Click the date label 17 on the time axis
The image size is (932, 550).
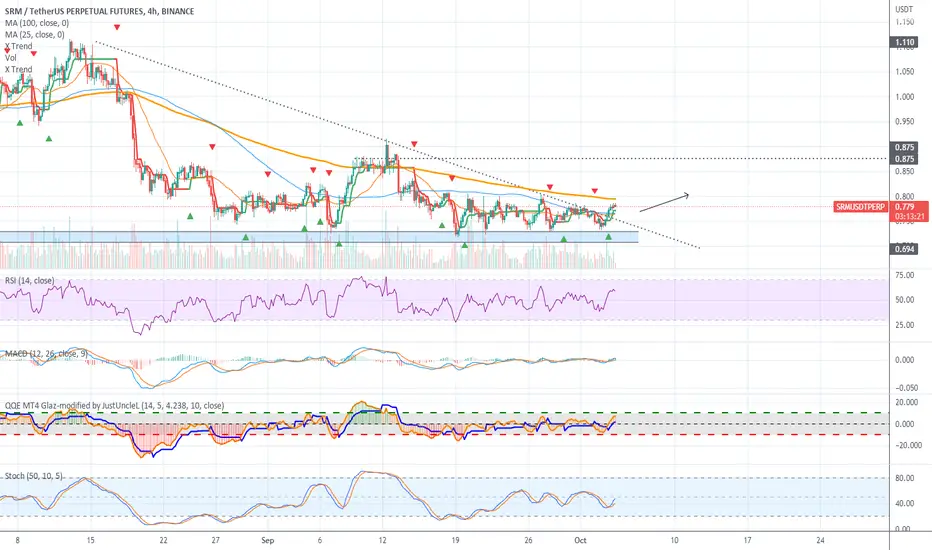[x=747, y=540]
